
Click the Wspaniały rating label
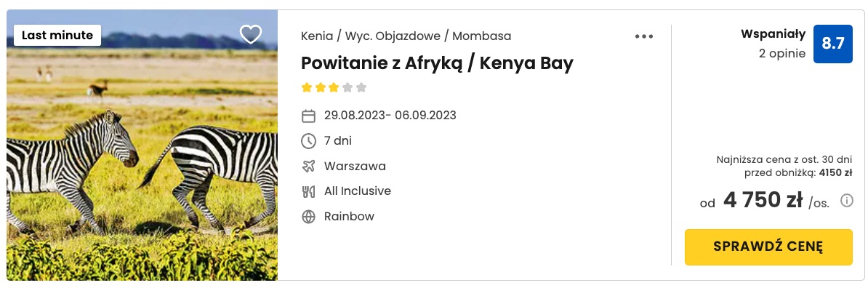[773, 33]
